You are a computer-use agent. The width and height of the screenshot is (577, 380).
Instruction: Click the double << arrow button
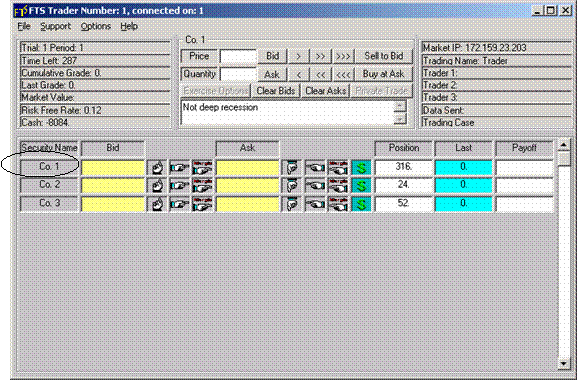point(321,74)
